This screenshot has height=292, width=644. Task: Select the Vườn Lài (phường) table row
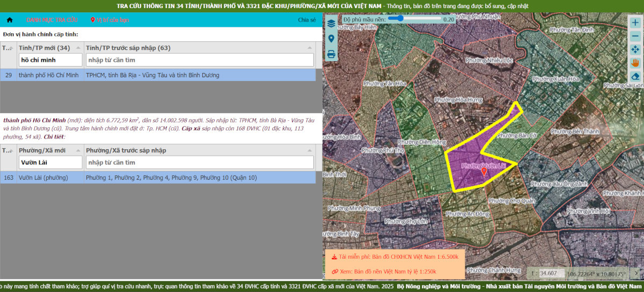point(161,178)
